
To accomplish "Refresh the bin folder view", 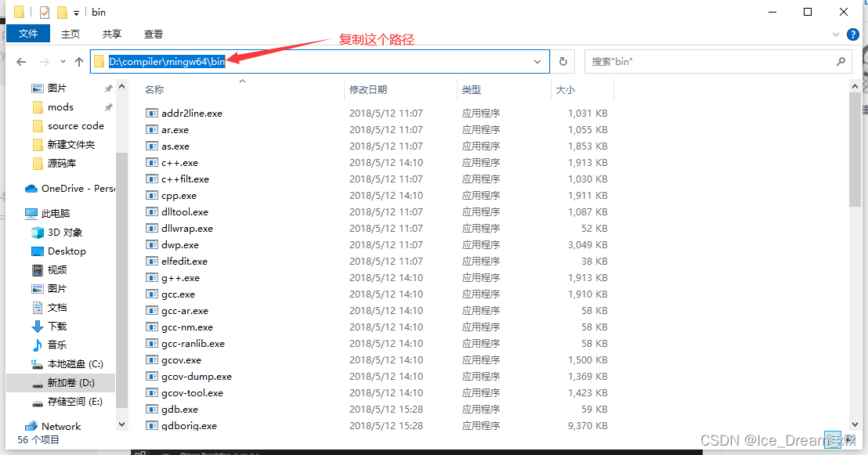I will (x=563, y=61).
